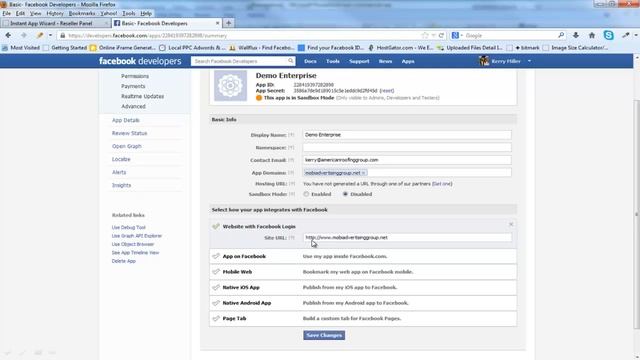Open the News link in Facebook nav bar

point(385,61)
